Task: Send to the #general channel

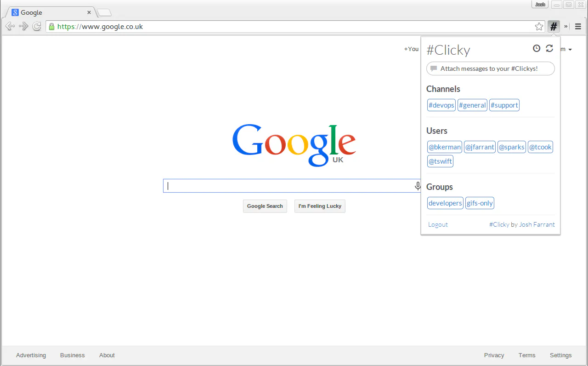Action: pyautogui.click(x=472, y=105)
